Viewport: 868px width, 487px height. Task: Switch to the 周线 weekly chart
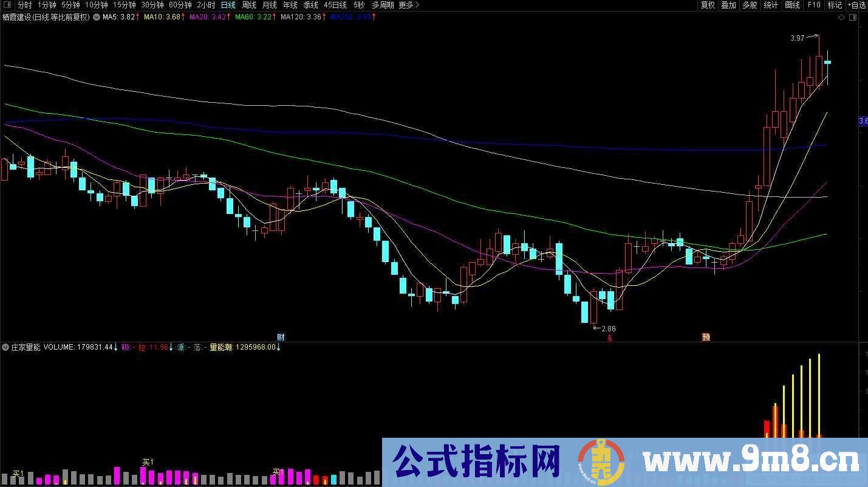249,5
